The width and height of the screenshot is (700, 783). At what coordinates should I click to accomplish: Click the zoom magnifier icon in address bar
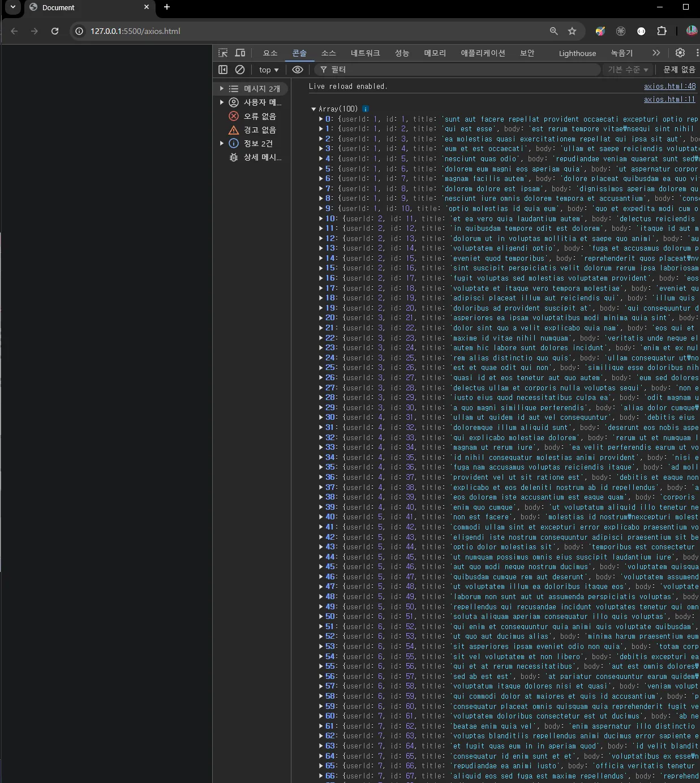(x=553, y=31)
